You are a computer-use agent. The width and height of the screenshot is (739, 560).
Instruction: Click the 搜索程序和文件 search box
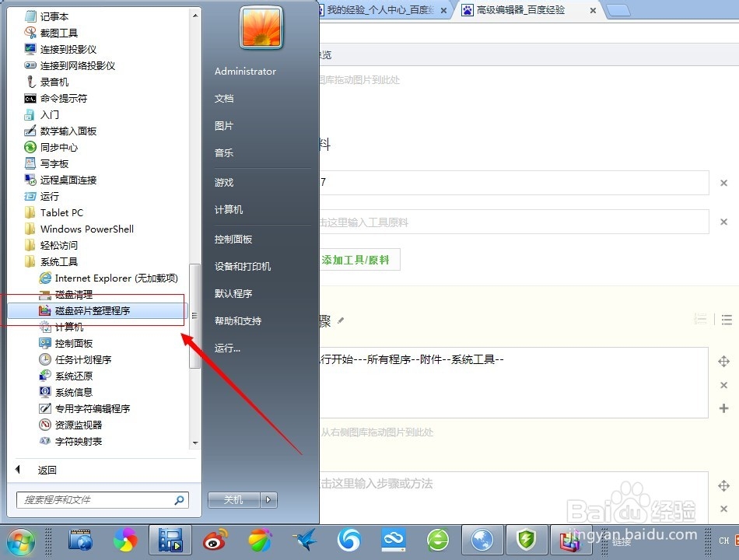102,499
